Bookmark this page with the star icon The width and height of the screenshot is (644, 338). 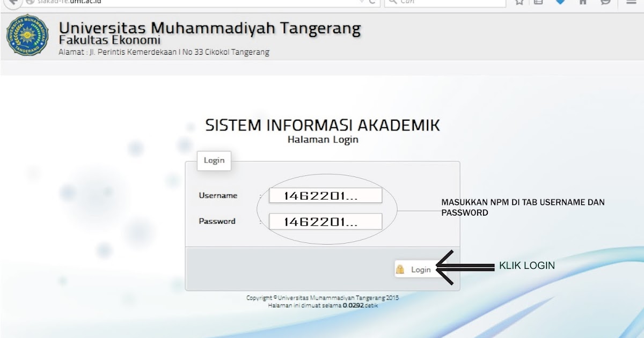pyautogui.click(x=518, y=2)
